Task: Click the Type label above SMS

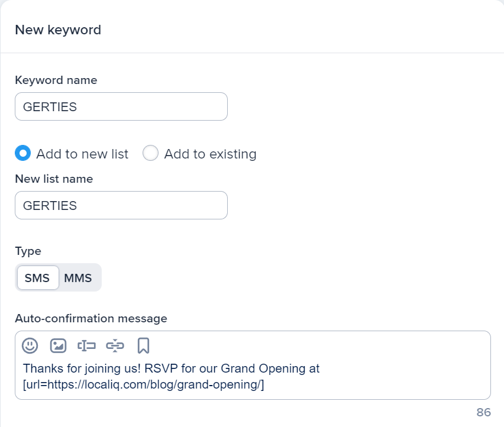Action: (28, 251)
